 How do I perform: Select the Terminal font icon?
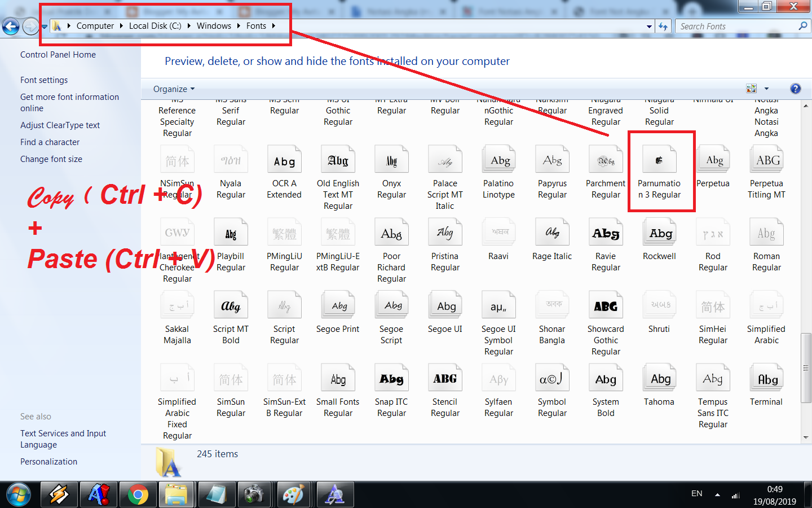coord(766,379)
